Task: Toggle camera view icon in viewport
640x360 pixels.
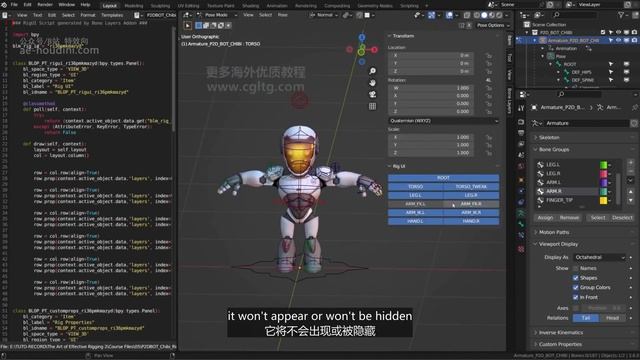Action: [372, 95]
